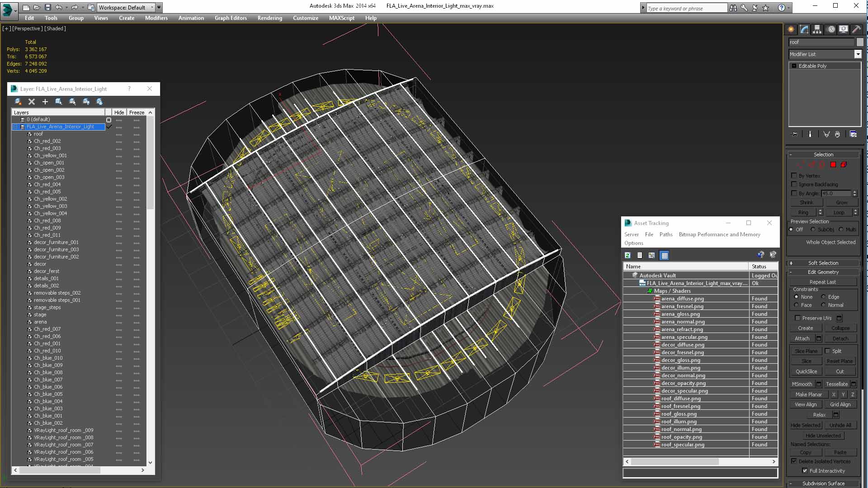The width and height of the screenshot is (868, 488).
Task: Click the search binoculars icon in title bar
Action: [x=733, y=8]
